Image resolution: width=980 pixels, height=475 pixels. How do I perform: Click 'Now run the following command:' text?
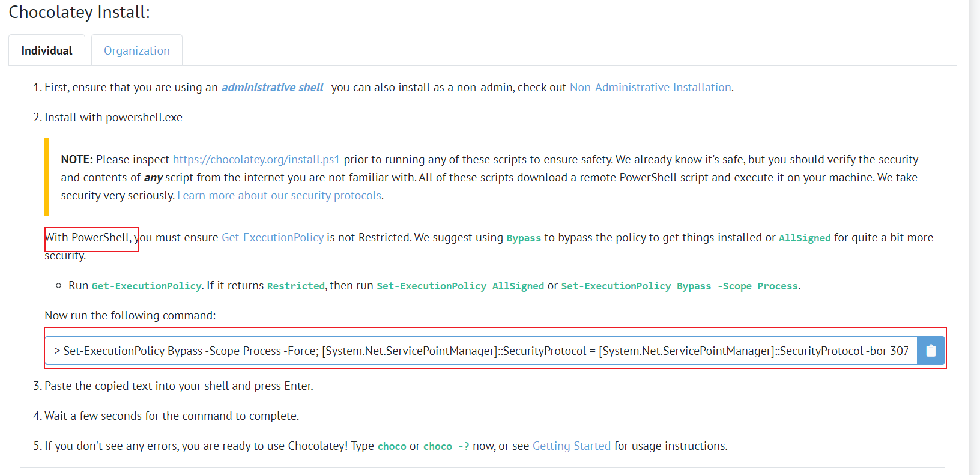click(x=130, y=316)
